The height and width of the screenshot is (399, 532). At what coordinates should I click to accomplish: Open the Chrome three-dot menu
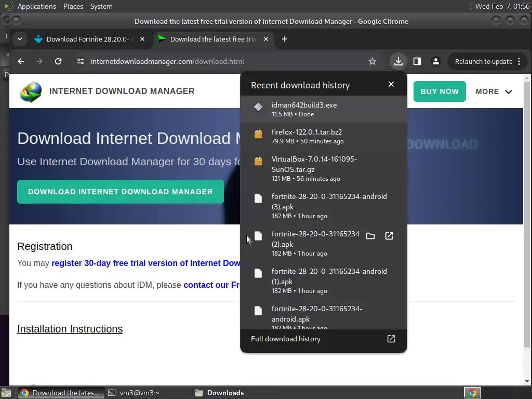(x=519, y=61)
